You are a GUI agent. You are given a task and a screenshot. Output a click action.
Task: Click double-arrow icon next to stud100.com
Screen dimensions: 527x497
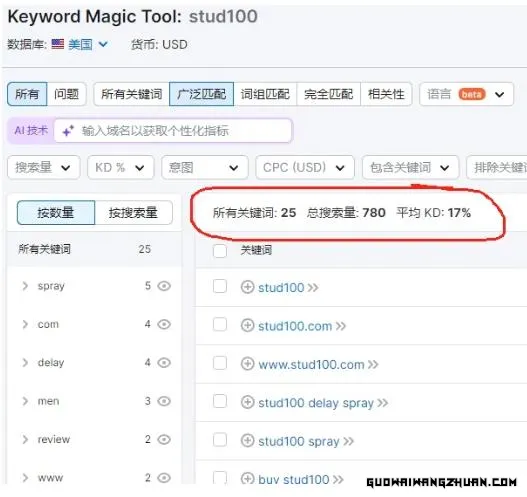tap(340, 326)
